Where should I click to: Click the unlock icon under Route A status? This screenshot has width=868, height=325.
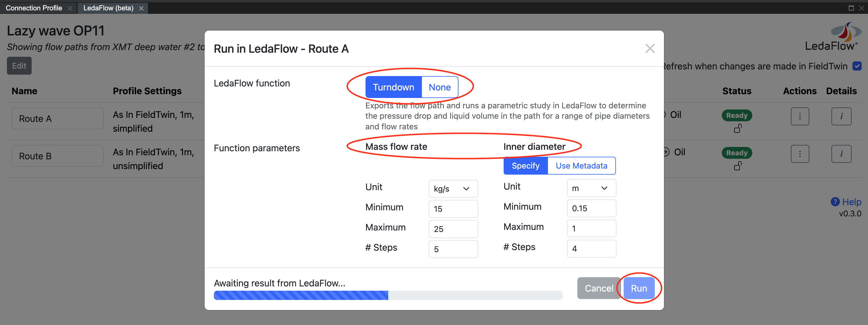[738, 128]
